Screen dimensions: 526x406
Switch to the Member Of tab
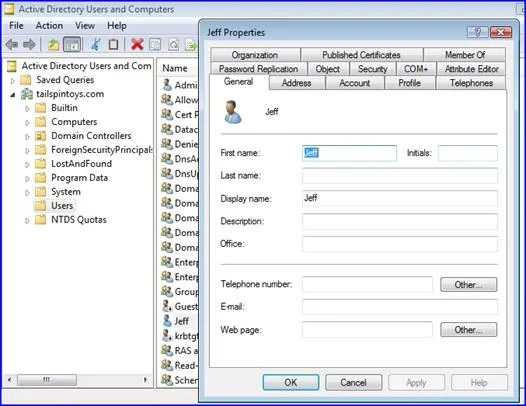point(465,55)
